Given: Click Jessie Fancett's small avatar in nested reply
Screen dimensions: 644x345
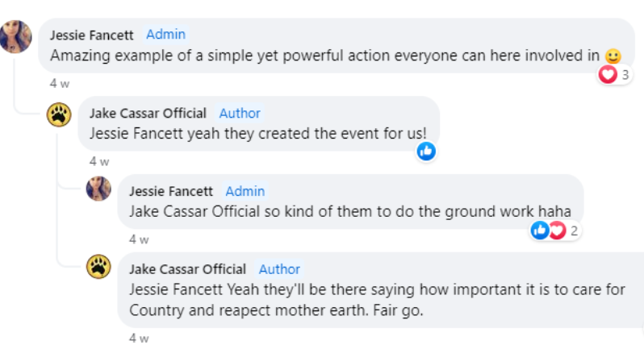Looking at the screenshot, I should (x=98, y=189).
